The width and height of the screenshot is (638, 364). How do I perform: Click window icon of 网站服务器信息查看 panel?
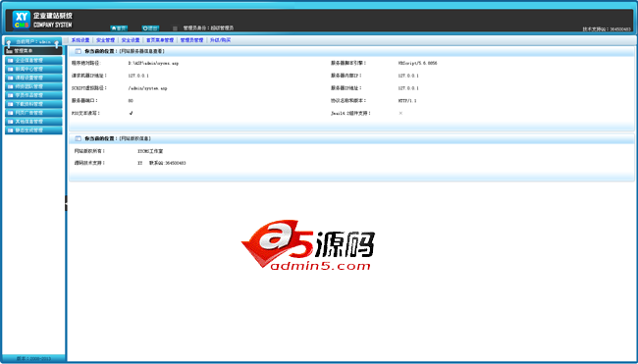point(78,51)
